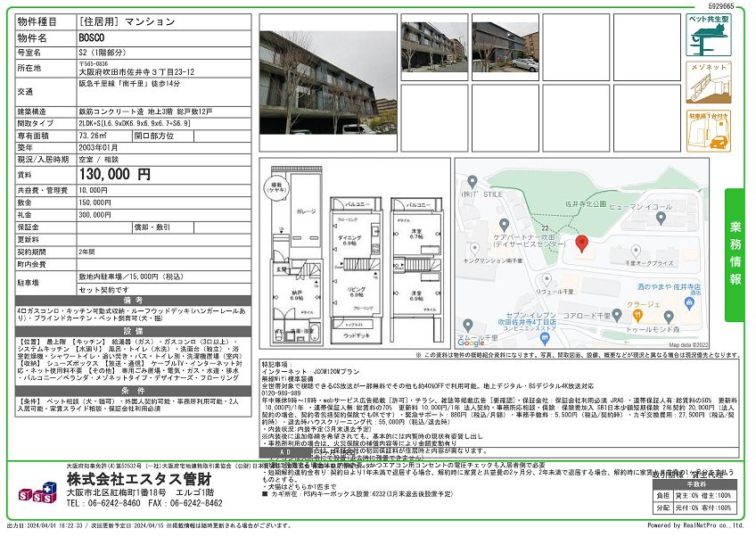Click the ケアパートナー吹田 map pin
Image resolution: width=756 pixels, height=537 pixels.
click(x=504, y=225)
